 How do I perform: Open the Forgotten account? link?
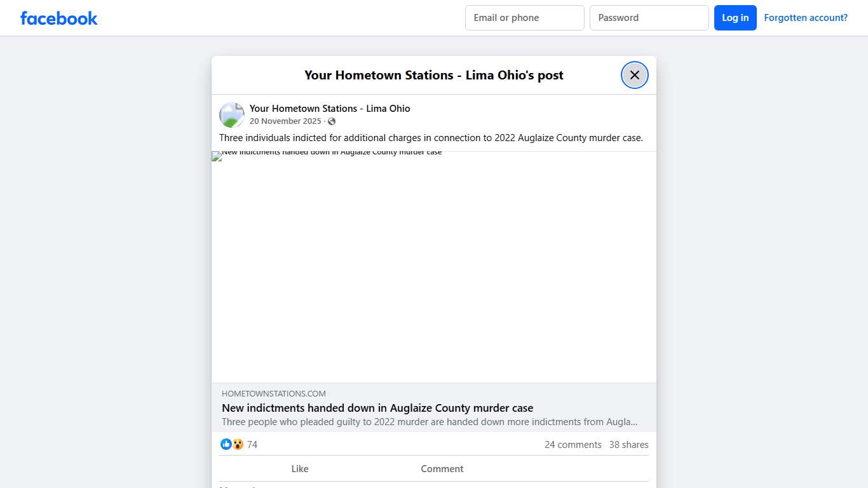point(805,18)
